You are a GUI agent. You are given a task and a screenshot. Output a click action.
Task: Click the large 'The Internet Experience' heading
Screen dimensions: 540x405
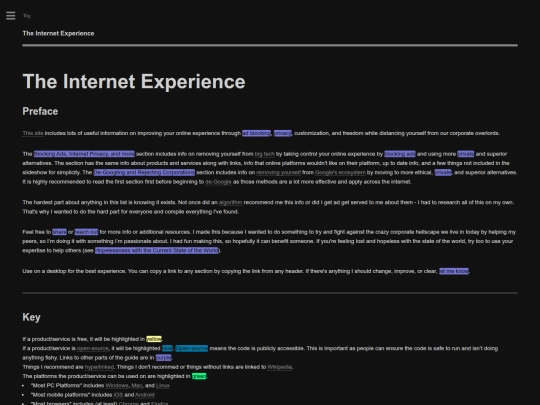point(134,82)
